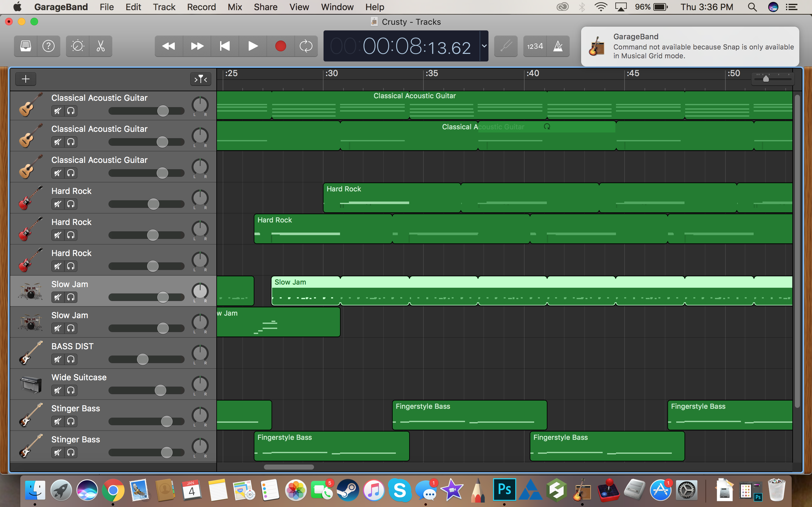This screenshot has width=812, height=507.
Task: Open the Track menu
Action: coord(164,7)
